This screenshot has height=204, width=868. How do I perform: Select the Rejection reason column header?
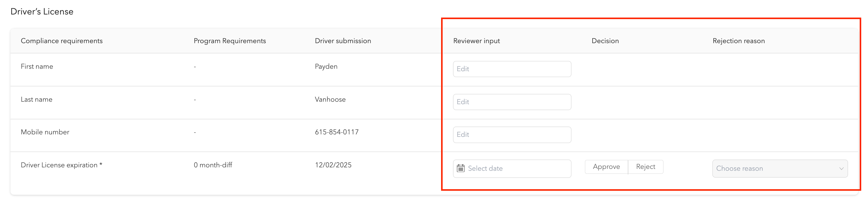(738, 41)
